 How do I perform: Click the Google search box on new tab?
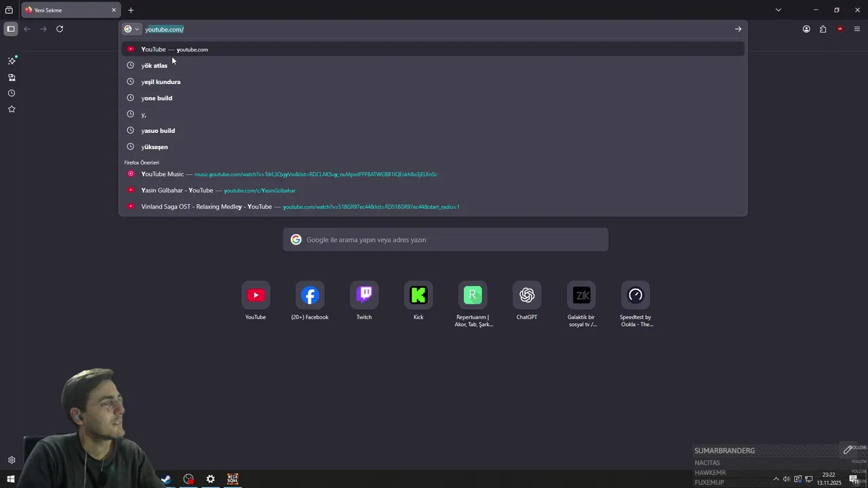pos(446,240)
